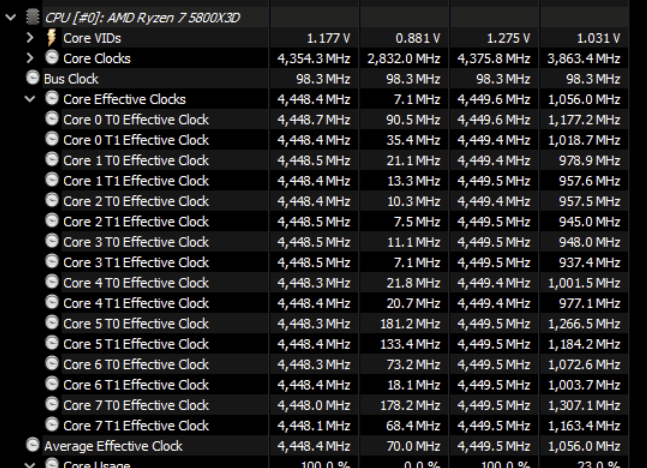
Task: Select the Core 0 T1 Effective Clock label
Action: coord(136,140)
